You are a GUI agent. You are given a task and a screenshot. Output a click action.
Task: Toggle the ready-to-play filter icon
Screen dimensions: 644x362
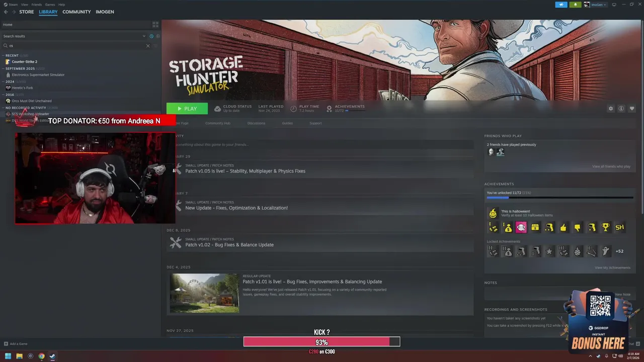[158, 36]
